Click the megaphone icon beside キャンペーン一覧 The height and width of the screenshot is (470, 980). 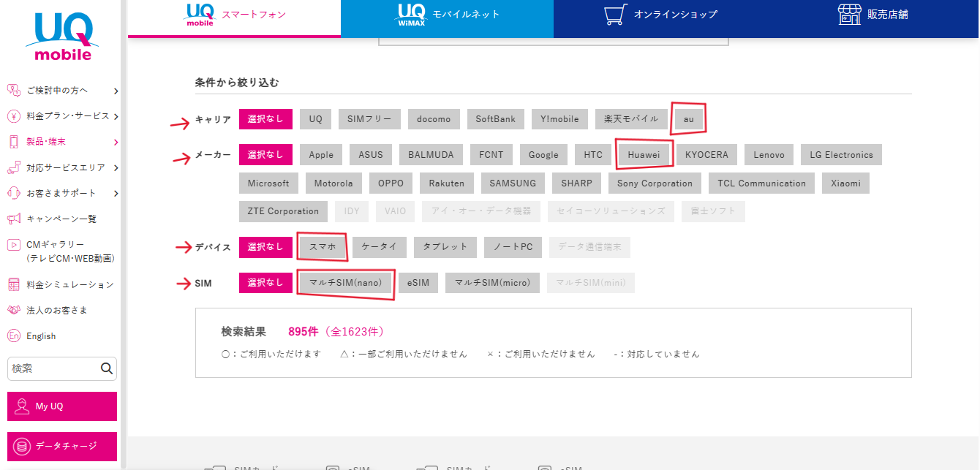click(x=13, y=219)
